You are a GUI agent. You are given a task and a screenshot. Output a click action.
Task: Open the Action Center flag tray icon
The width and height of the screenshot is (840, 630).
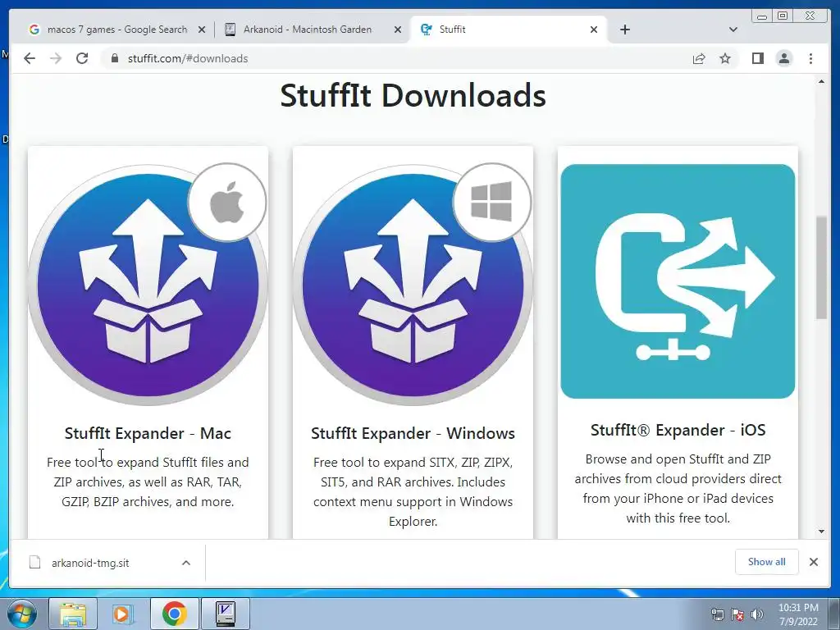(737, 614)
